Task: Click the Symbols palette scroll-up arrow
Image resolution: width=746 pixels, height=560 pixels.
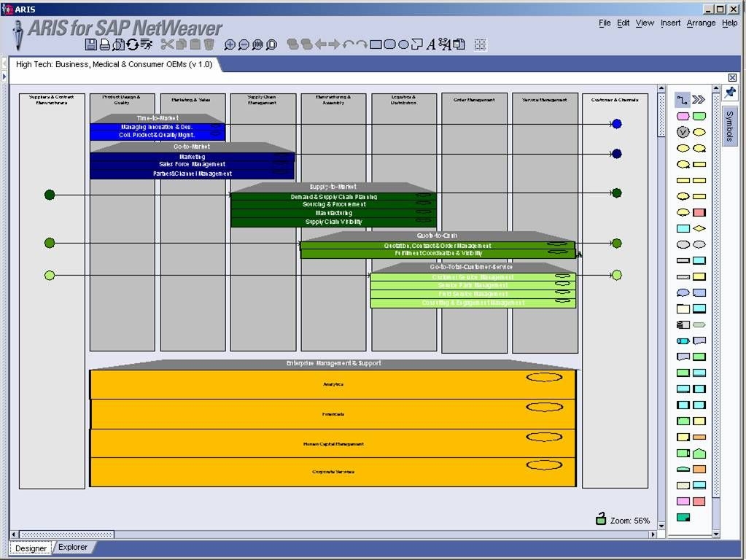Action: (716, 88)
